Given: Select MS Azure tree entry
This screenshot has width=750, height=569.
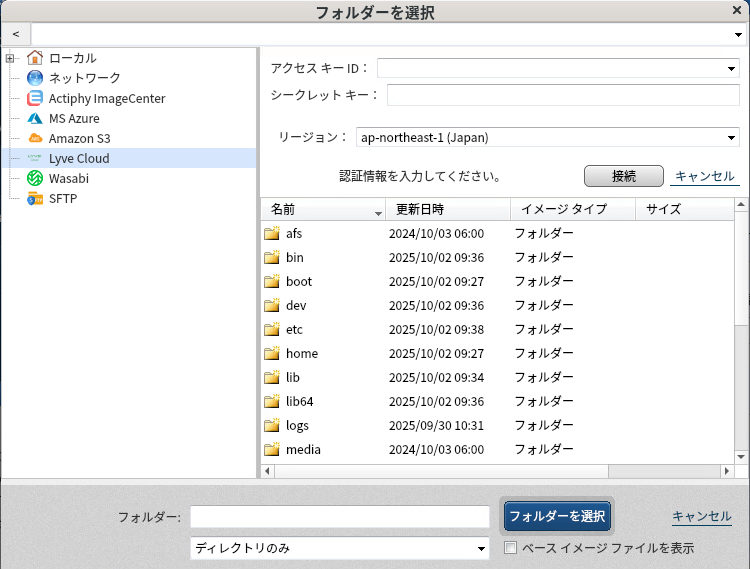Looking at the screenshot, I should [74, 119].
